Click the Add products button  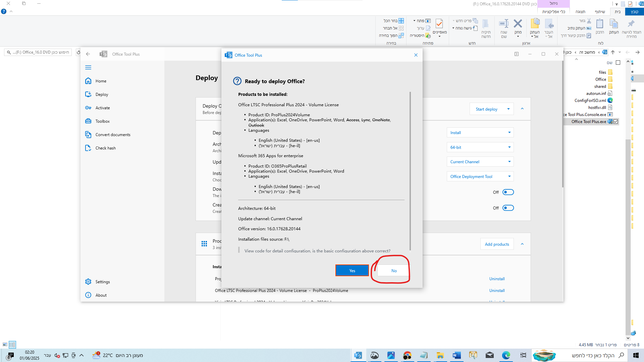[x=497, y=244]
